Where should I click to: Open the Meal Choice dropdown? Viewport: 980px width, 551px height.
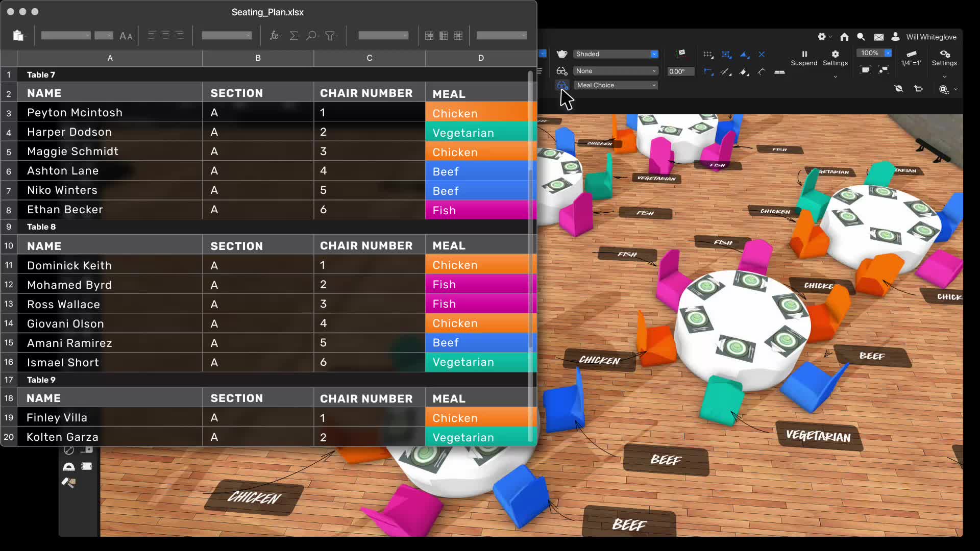pos(616,85)
